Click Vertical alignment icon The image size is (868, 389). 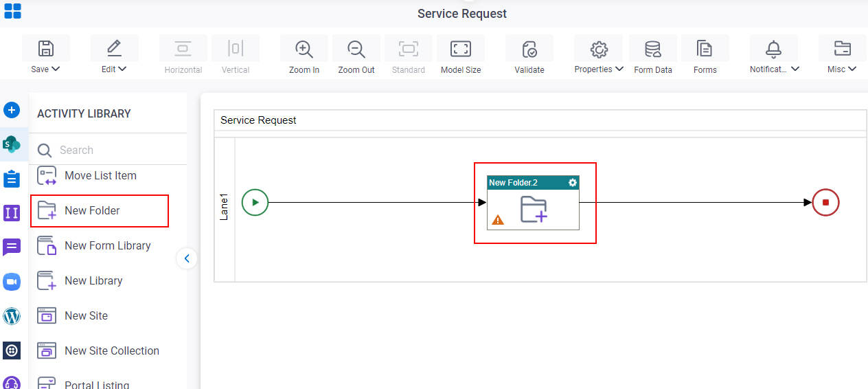coord(236,48)
